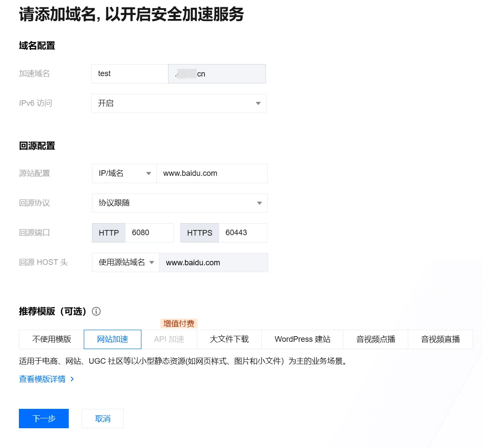Select the 音视频直播 template option

point(440,339)
